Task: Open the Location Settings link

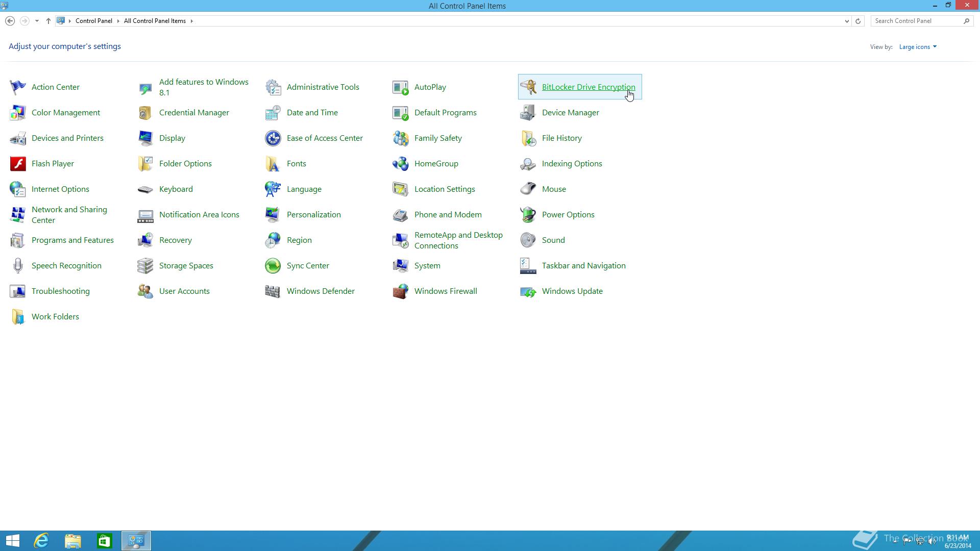Action: pyautogui.click(x=445, y=189)
